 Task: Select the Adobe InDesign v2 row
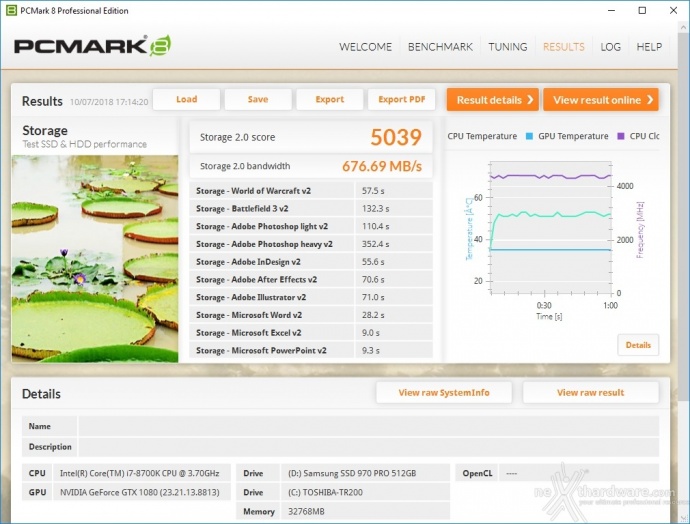[311, 262]
